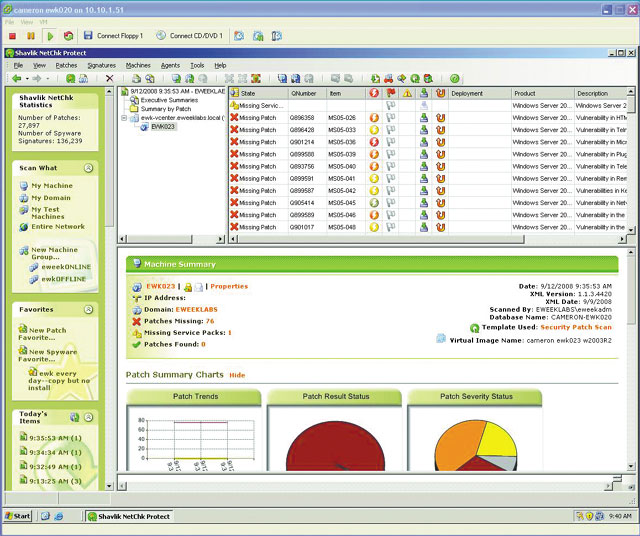Viewport: 640px width, 536px height.
Task: Sort by the Product column header
Action: coord(542,93)
